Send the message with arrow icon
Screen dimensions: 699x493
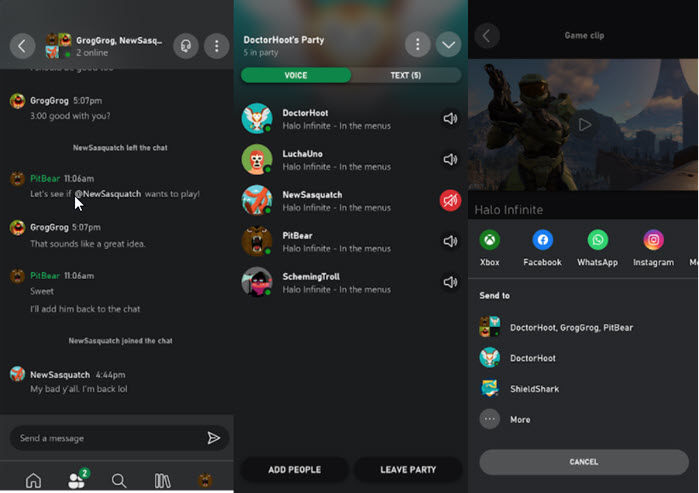214,438
